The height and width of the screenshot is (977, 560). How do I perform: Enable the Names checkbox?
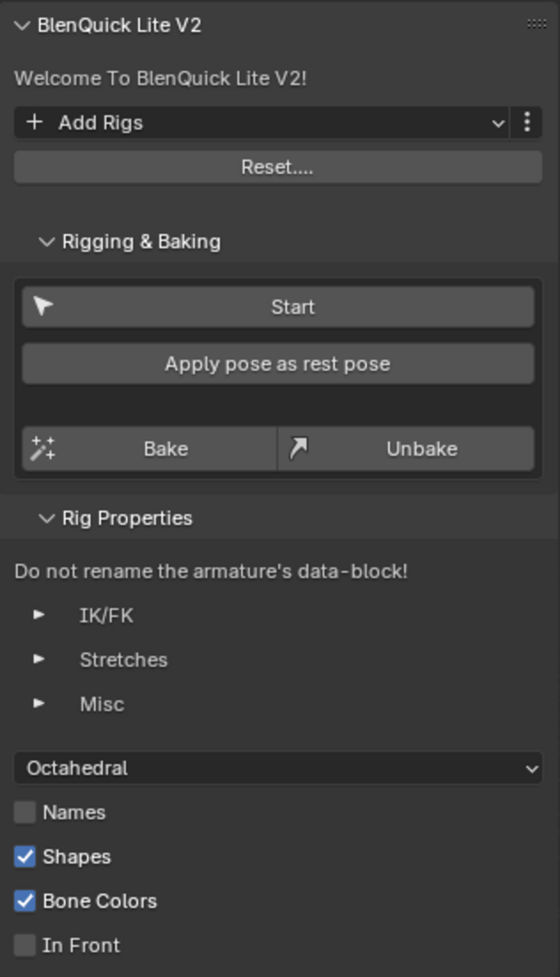(x=25, y=813)
